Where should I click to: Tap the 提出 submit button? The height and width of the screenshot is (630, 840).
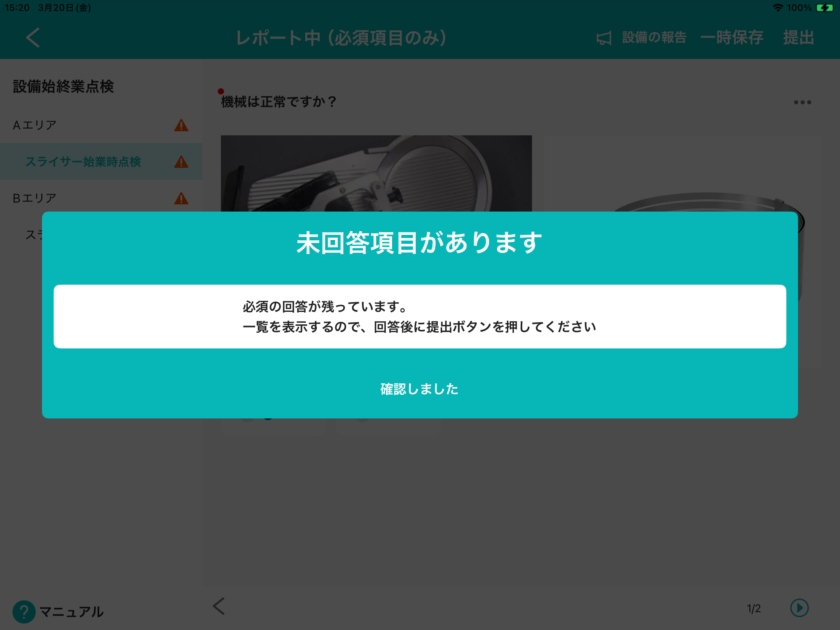pos(798,38)
